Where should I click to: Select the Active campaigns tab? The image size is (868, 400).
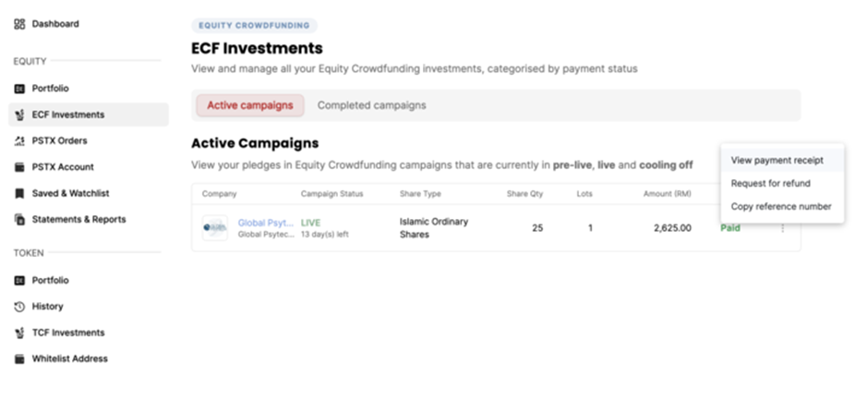250,105
